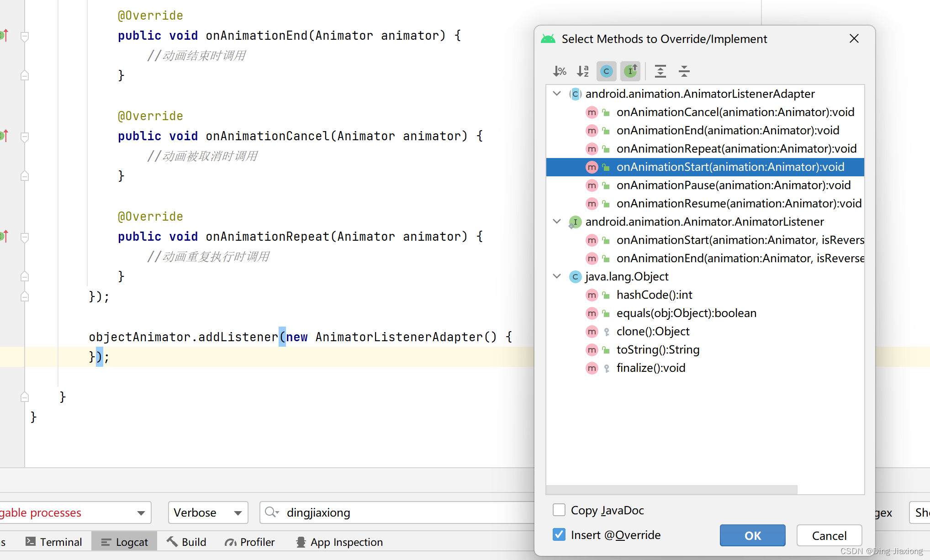Select clone():Object method
930x560 pixels.
coord(705,332)
